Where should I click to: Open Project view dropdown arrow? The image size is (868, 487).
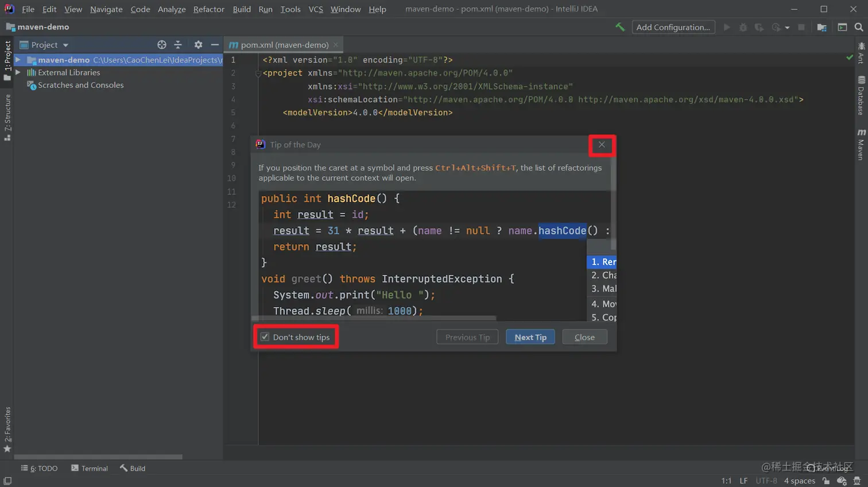tap(65, 45)
